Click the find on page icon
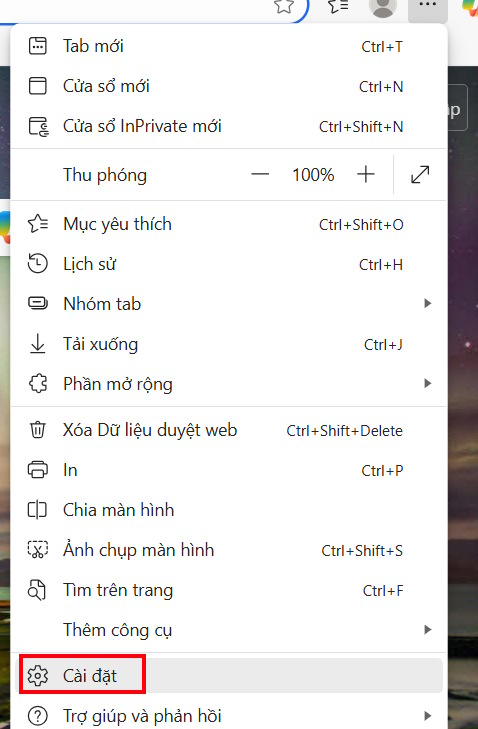The width and height of the screenshot is (478, 729). tap(37, 590)
